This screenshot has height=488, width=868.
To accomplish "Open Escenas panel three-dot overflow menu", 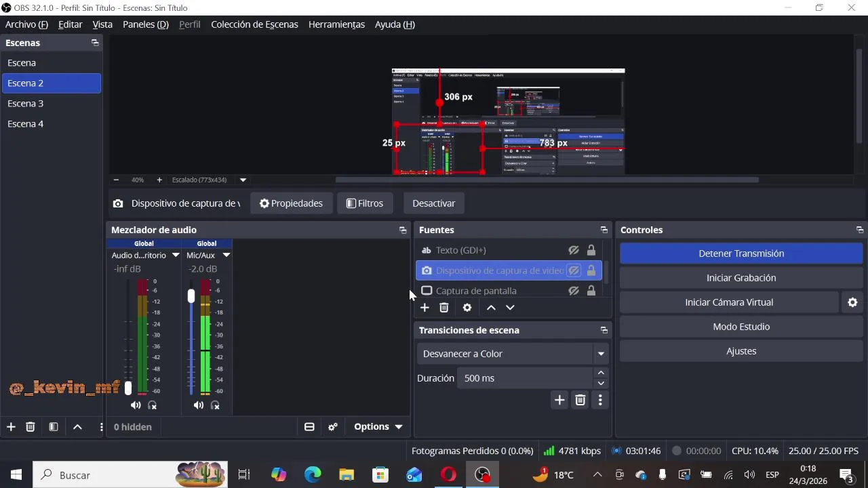I will pos(101,427).
